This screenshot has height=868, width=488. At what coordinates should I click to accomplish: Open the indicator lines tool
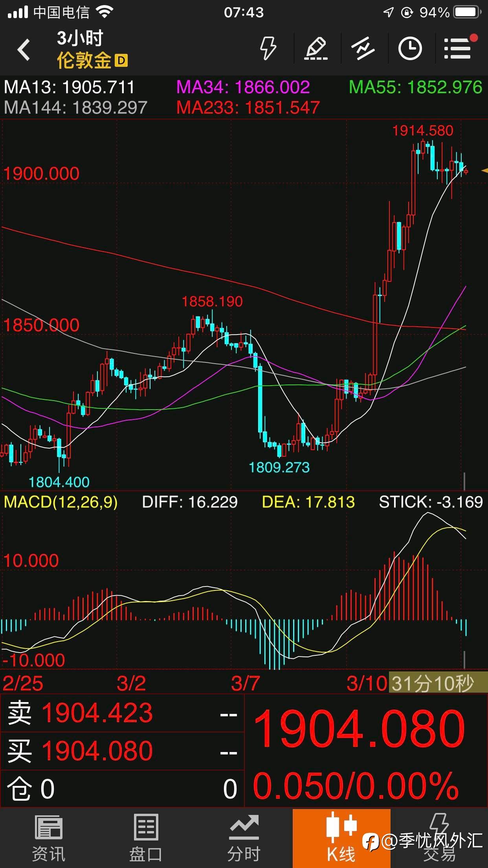click(363, 48)
